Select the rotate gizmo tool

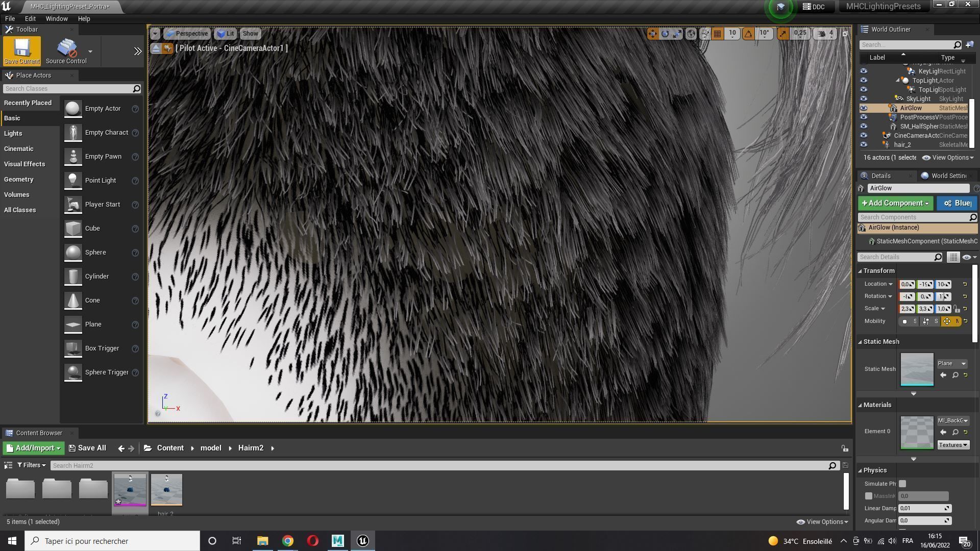(665, 34)
